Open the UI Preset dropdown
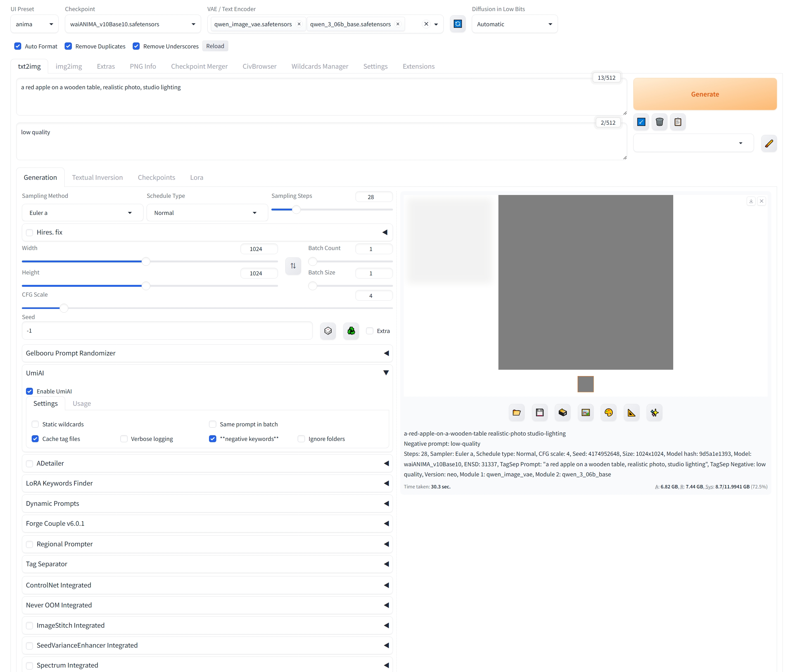Screen dimensions: 785x672 pos(35,24)
